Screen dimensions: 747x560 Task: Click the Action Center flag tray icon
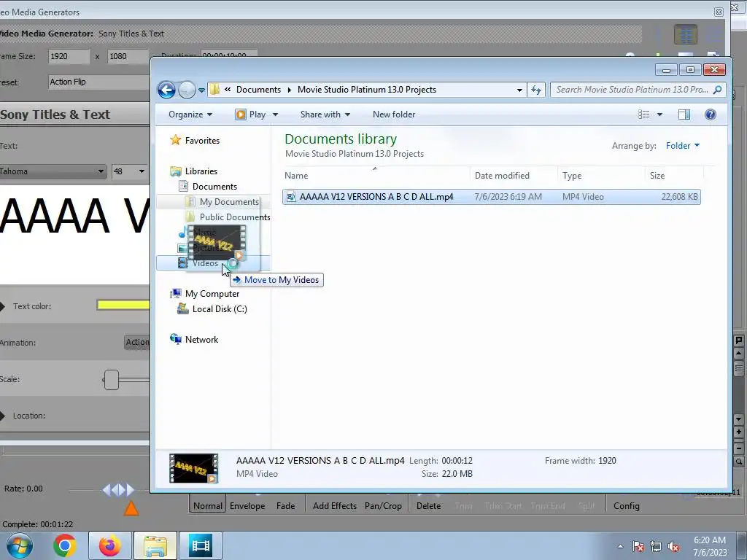(638, 547)
